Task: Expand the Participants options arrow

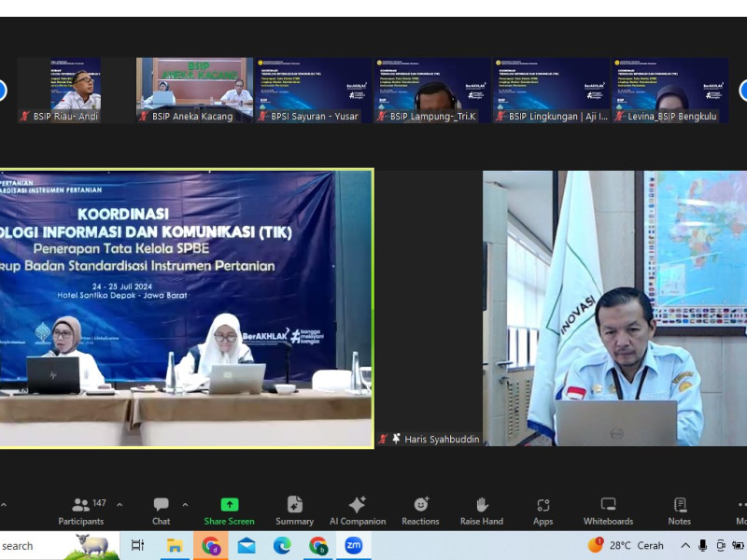Action: pyautogui.click(x=120, y=505)
